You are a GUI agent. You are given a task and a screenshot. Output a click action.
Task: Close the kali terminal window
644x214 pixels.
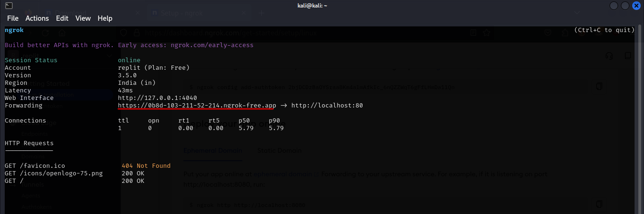pos(636,5)
